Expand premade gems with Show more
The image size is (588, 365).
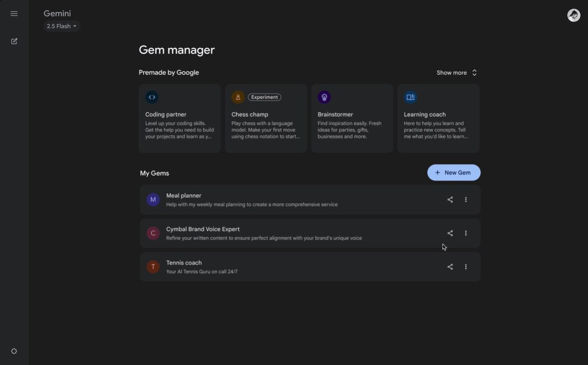point(456,73)
